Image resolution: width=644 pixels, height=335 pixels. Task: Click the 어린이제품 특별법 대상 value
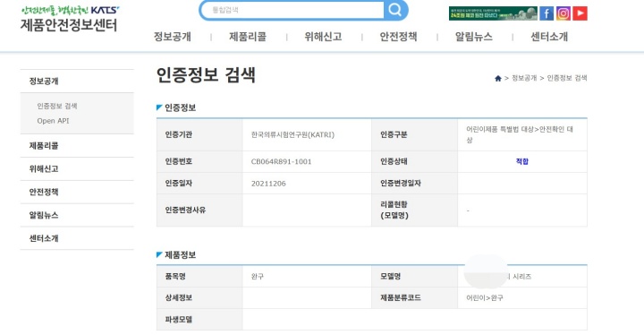(520, 134)
